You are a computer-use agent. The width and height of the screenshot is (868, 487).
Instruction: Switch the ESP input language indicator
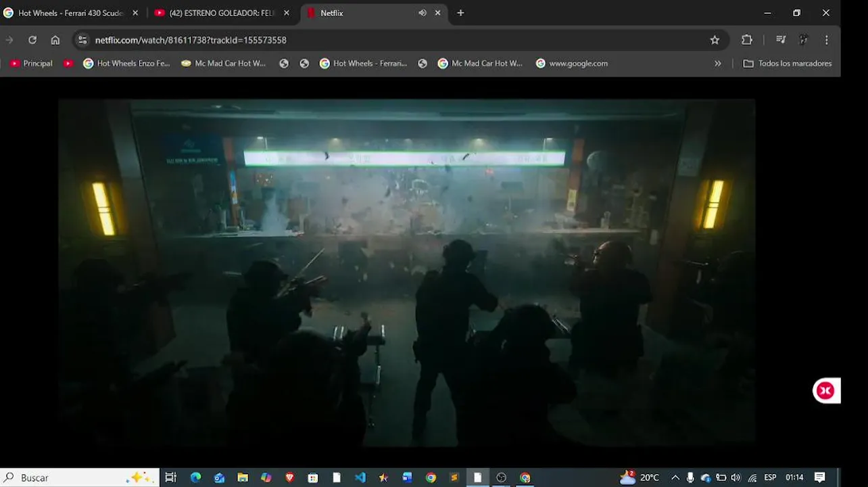coord(770,478)
